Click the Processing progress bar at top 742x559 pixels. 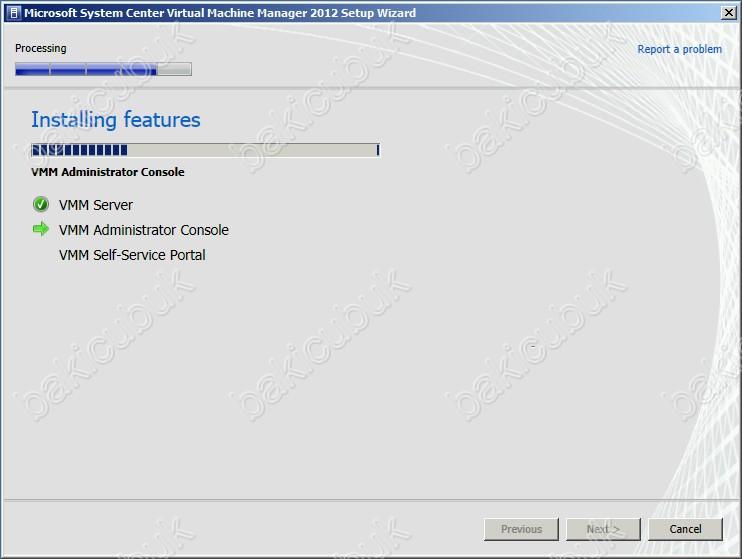click(x=103, y=69)
